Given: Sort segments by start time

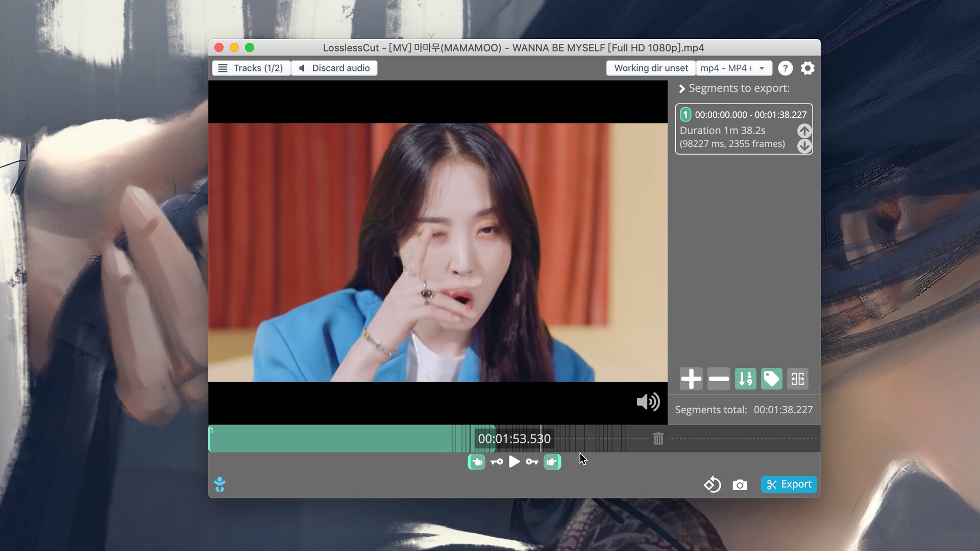Looking at the screenshot, I should (745, 379).
